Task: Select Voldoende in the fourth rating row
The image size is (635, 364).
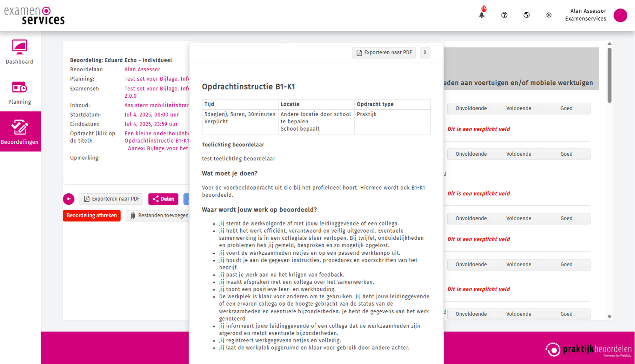Action: click(x=518, y=264)
